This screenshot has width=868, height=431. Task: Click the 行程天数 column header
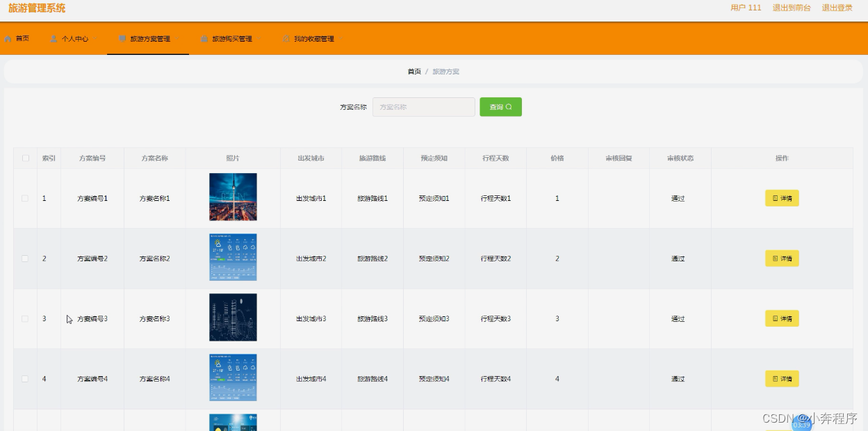coord(496,158)
